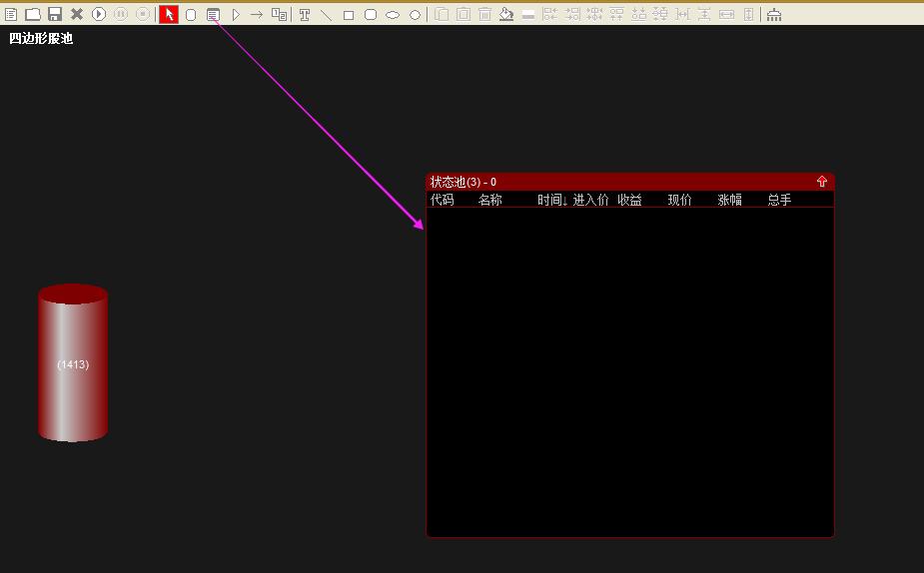Click the trash bin icon
This screenshot has height=573, width=924.
(485, 15)
